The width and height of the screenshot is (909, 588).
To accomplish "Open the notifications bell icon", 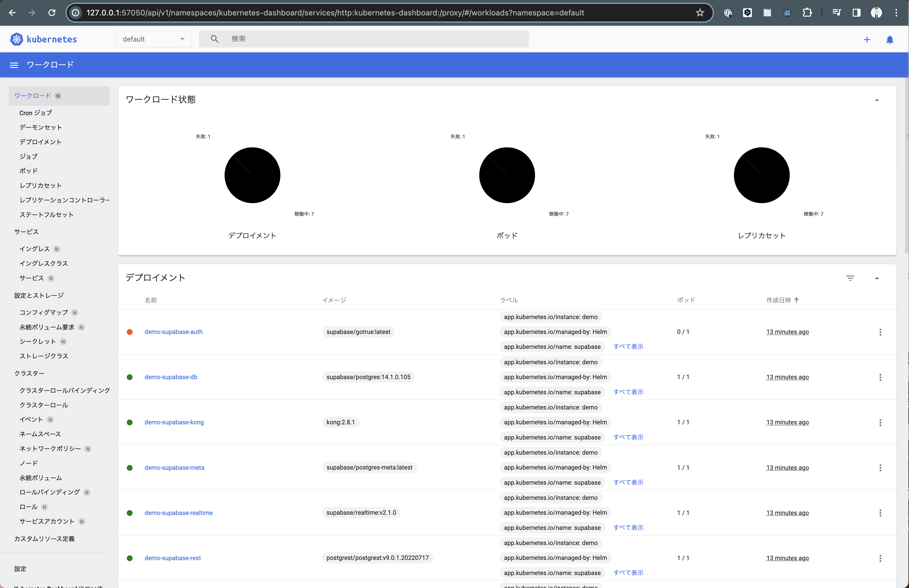I will tap(889, 39).
